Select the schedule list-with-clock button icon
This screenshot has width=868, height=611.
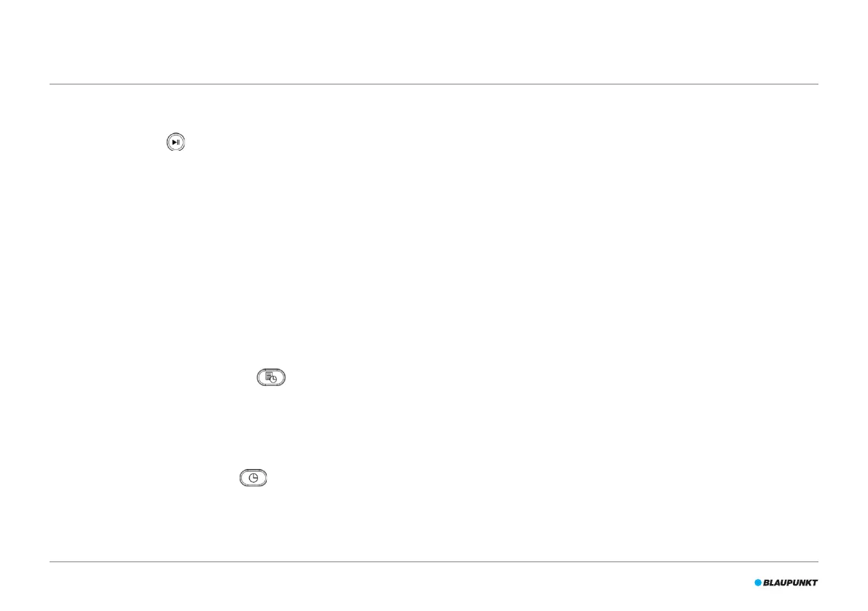pyautogui.click(x=271, y=377)
